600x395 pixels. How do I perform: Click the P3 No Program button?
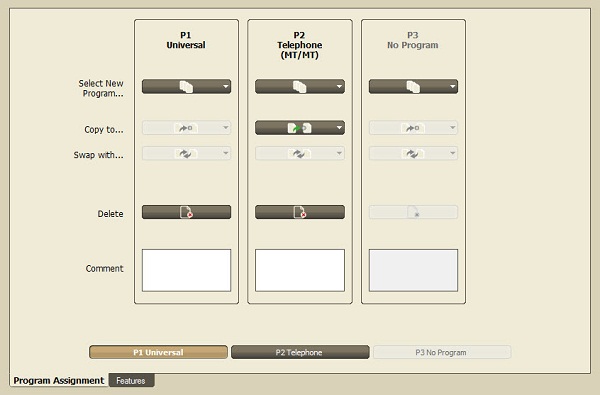click(x=442, y=352)
